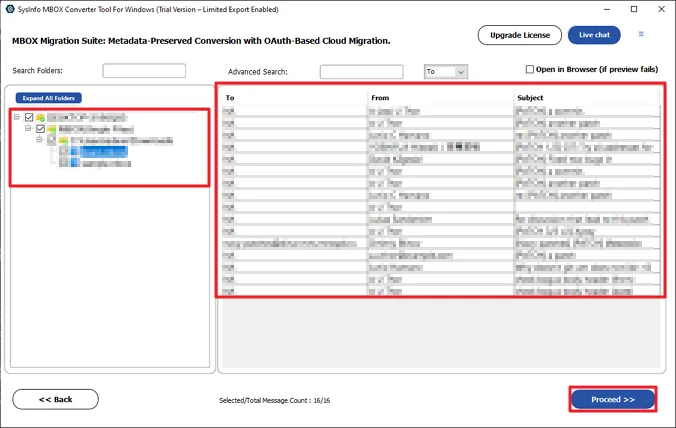Screen dimensions: 676x428
Task: Click the "Search Folders:" label
Action: coord(38,71)
